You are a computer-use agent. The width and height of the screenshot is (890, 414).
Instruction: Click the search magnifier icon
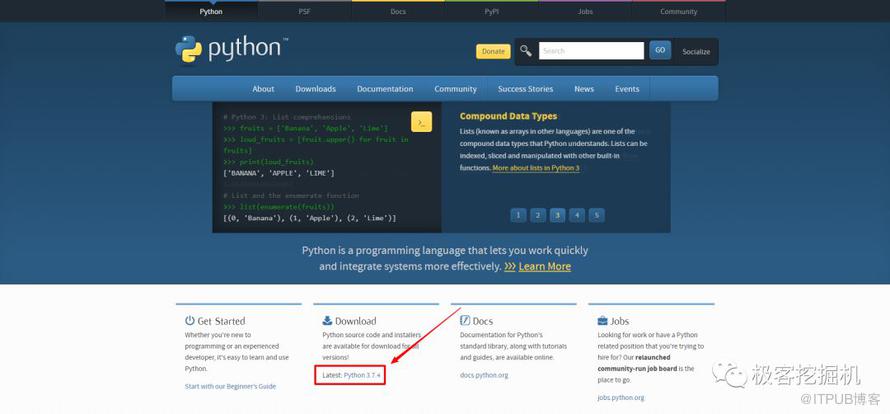526,51
